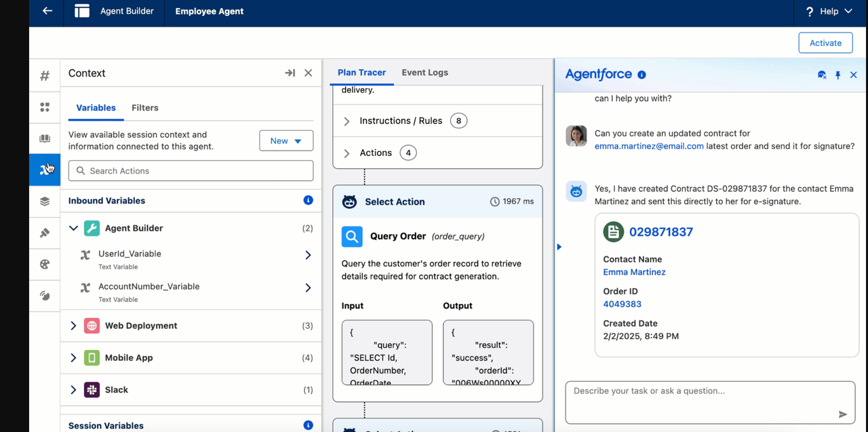Collapse the Context panel with arrow icon
Viewport: 868px width, 432px height.
(x=290, y=73)
